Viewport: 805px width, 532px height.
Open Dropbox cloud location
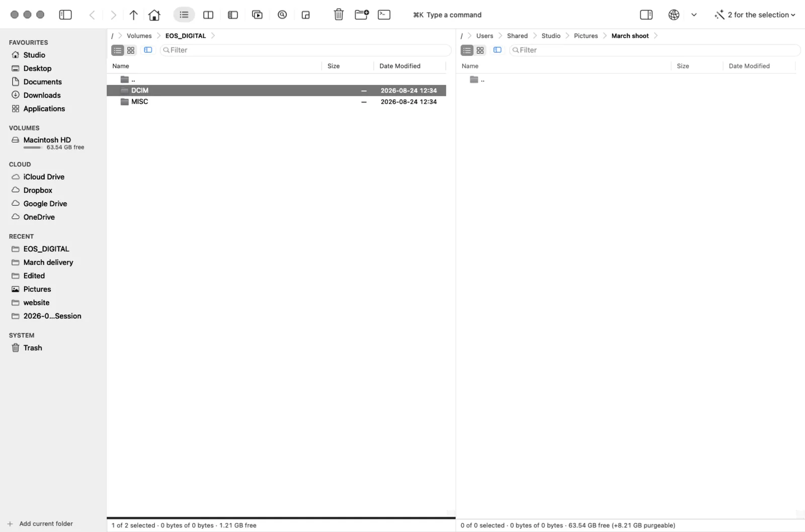pos(38,190)
